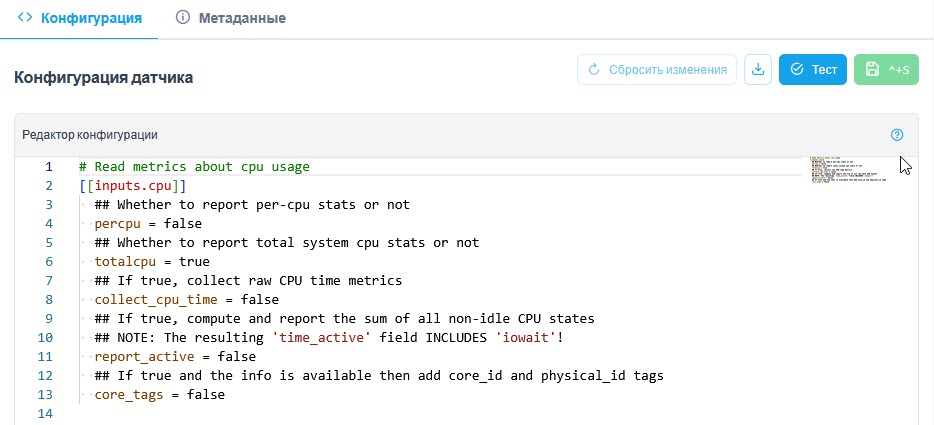Screen dimensions: 934x425
Task: Switch to the Конфигурация tab
Action: tap(79, 18)
